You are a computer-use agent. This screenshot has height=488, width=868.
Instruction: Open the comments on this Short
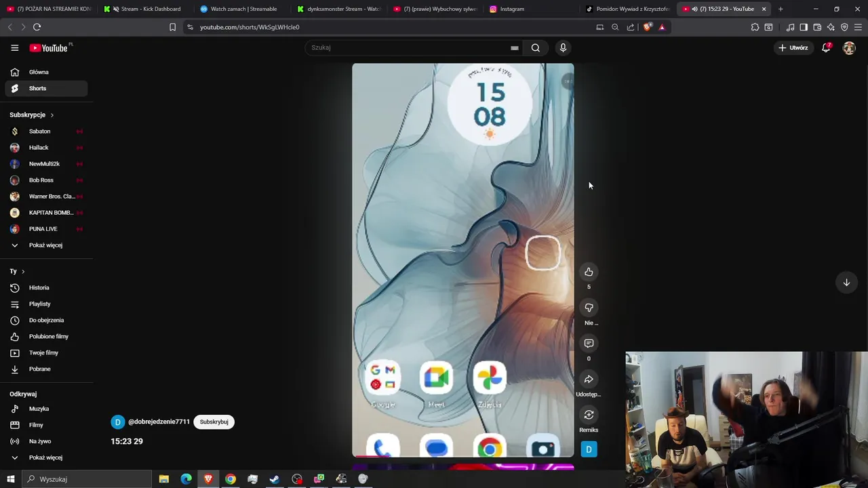[589, 344]
